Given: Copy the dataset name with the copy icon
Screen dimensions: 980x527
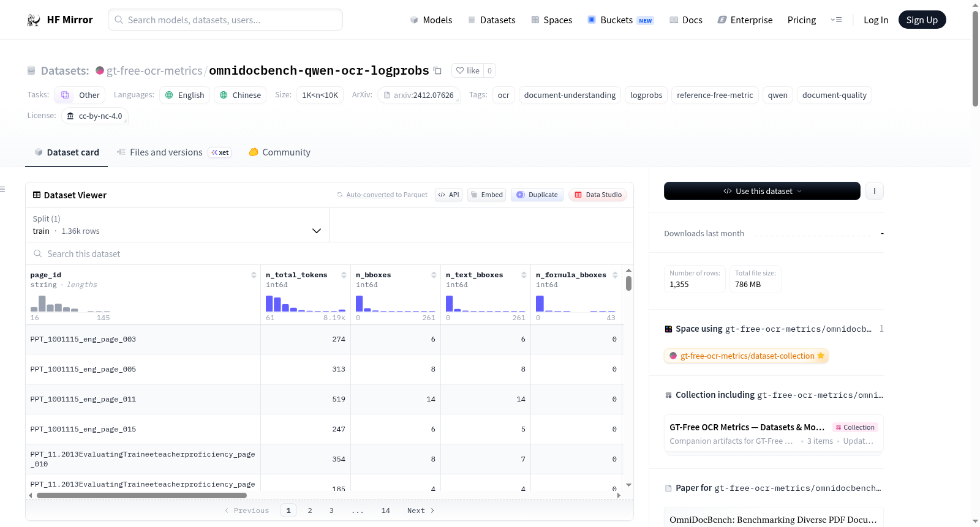Looking at the screenshot, I should (x=437, y=70).
